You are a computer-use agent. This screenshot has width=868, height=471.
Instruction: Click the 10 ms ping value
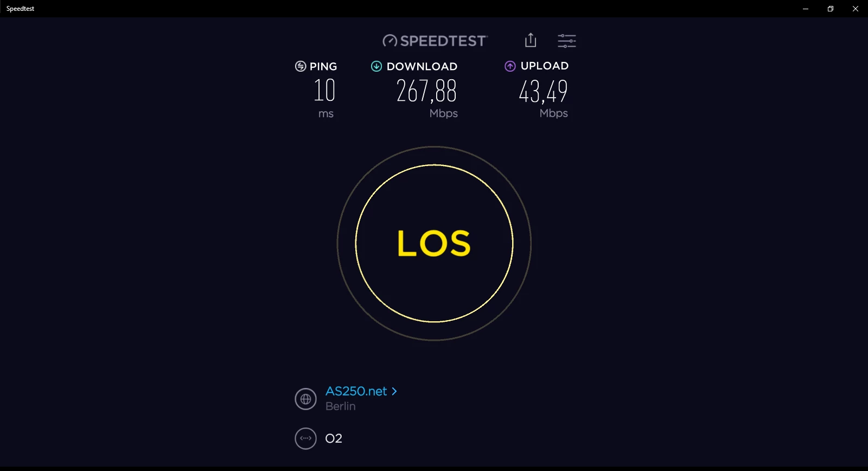(x=324, y=90)
